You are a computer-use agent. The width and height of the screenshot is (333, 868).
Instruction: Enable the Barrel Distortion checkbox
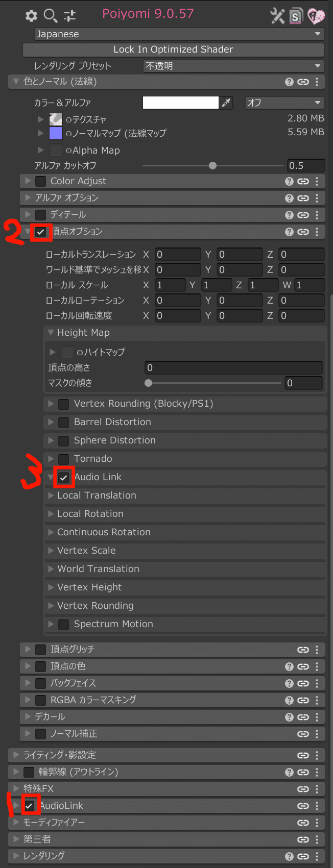click(64, 423)
